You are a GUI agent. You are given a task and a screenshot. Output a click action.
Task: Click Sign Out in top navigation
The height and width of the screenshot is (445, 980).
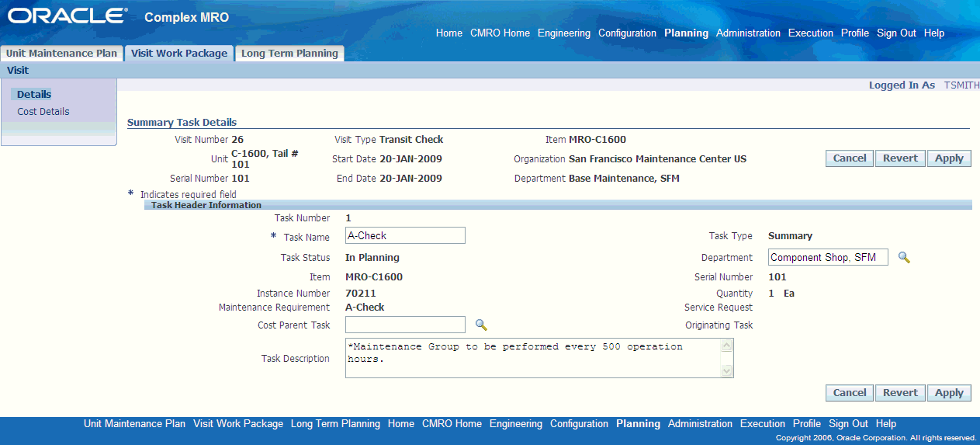[896, 33]
